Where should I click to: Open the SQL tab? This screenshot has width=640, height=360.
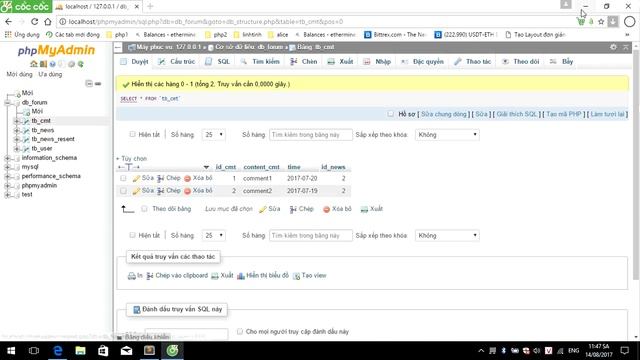[218, 62]
